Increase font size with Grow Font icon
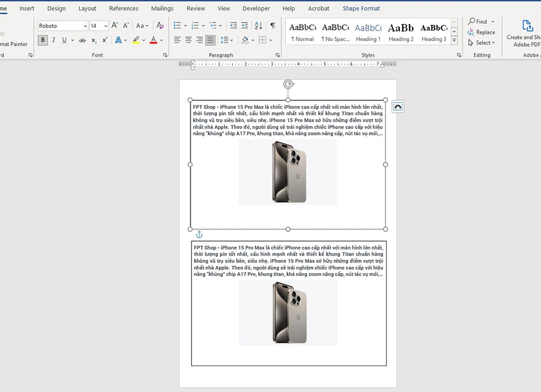This screenshot has height=392, width=541. pos(115,26)
